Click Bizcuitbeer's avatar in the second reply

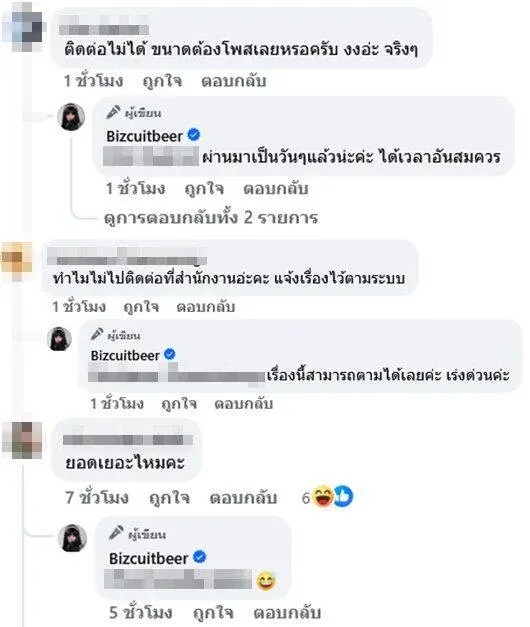(60, 339)
